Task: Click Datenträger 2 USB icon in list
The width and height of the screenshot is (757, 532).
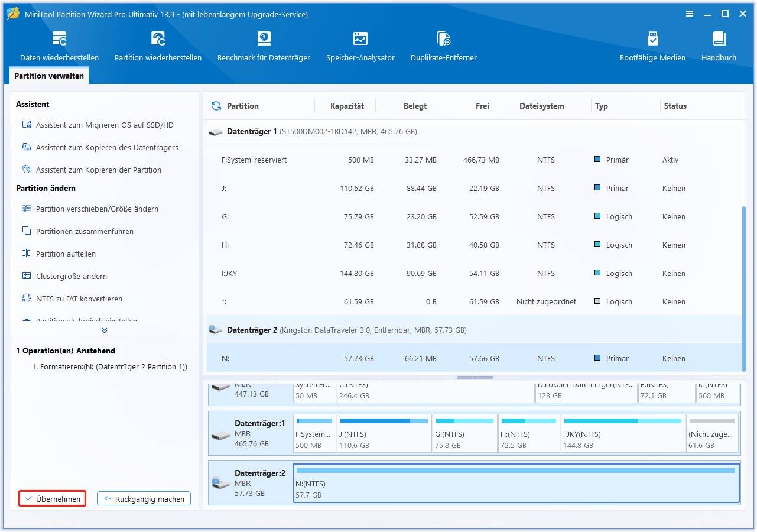Action: tap(216, 330)
